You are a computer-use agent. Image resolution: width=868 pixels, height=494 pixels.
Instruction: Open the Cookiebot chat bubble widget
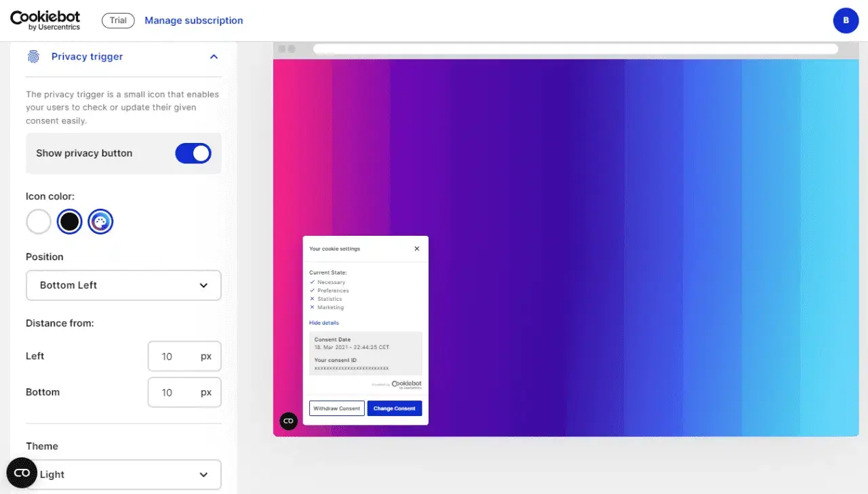21,472
